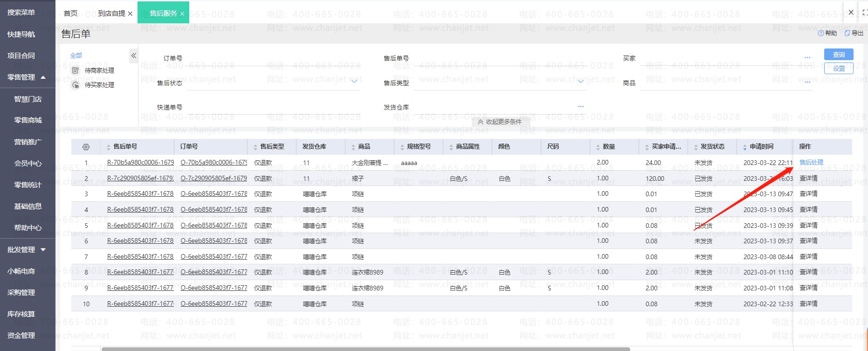
Task: Click the sort icon beside 售后类型 header
Action: tap(255, 147)
